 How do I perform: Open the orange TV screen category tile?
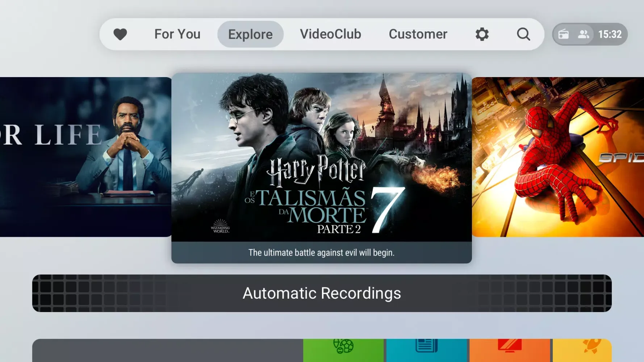[x=510, y=350]
